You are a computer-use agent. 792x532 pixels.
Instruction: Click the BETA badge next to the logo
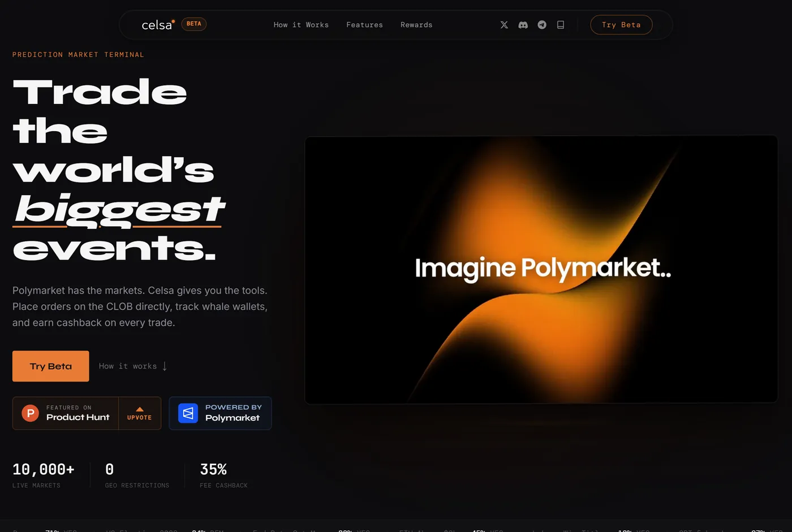[x=194, y=24]
